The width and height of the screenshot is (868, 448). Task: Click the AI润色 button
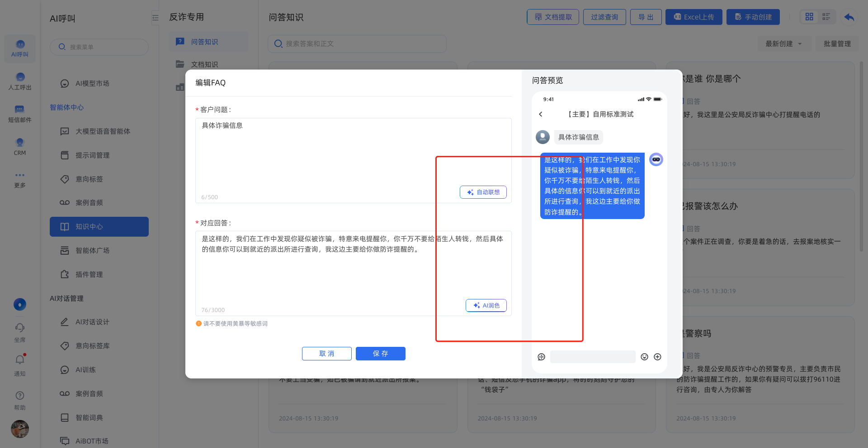[x=486, y=305]
